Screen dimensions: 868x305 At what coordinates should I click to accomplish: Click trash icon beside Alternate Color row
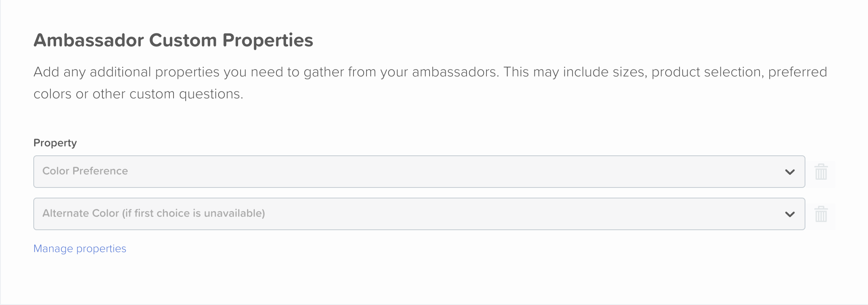[821, 214]
